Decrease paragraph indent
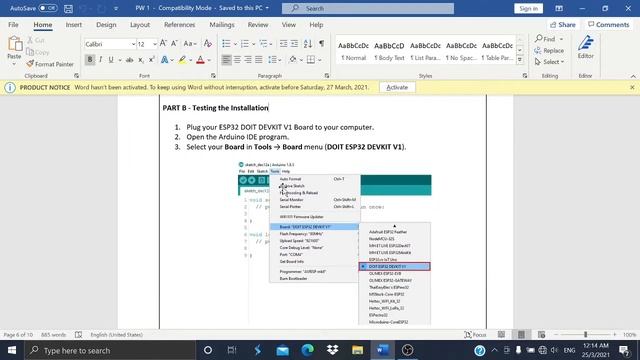640x360 pixels. (283, 44)
